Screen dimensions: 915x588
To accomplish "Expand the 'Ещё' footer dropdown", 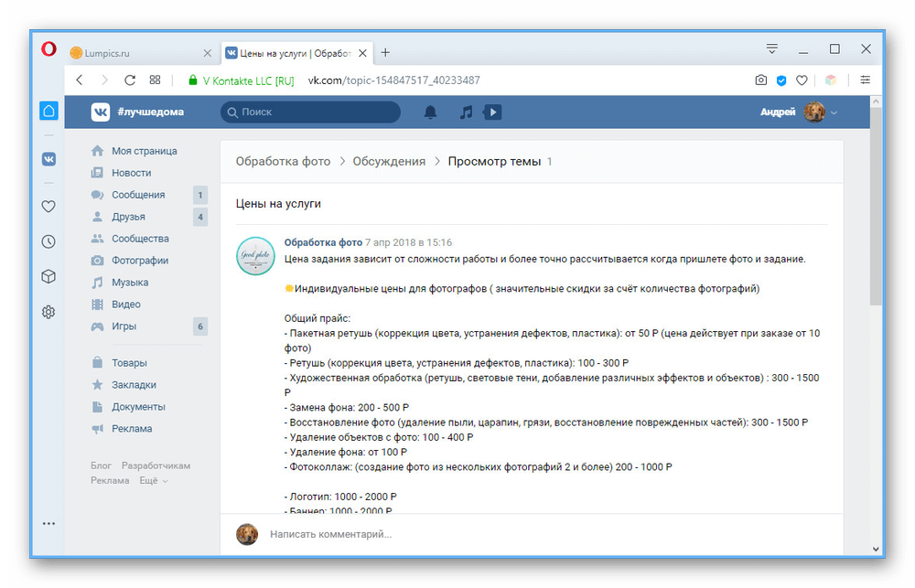I will (154, 481).
